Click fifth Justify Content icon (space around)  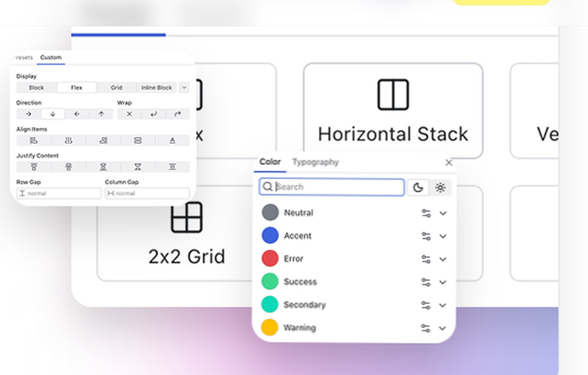pyautogui.click(x=172, y=167)
